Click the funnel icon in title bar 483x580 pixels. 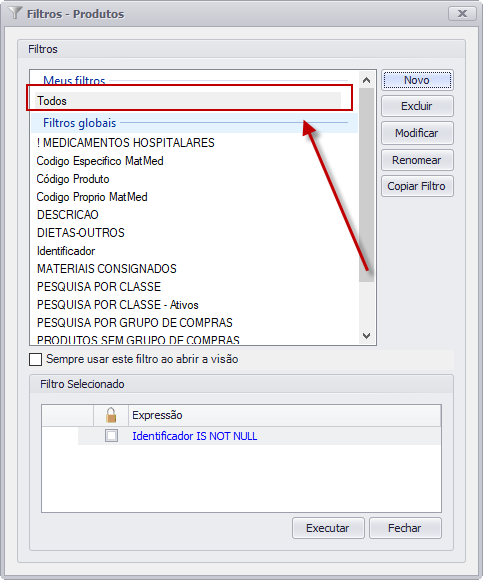15,13
